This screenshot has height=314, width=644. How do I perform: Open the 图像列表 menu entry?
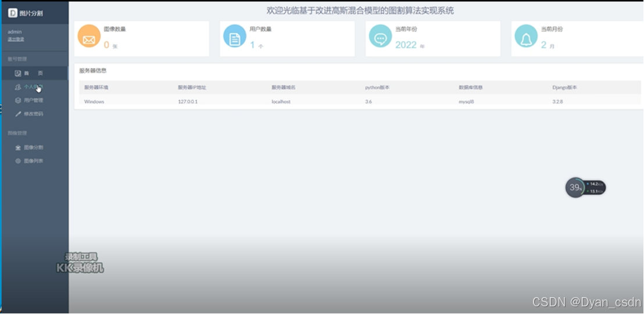tap(34, 161)
